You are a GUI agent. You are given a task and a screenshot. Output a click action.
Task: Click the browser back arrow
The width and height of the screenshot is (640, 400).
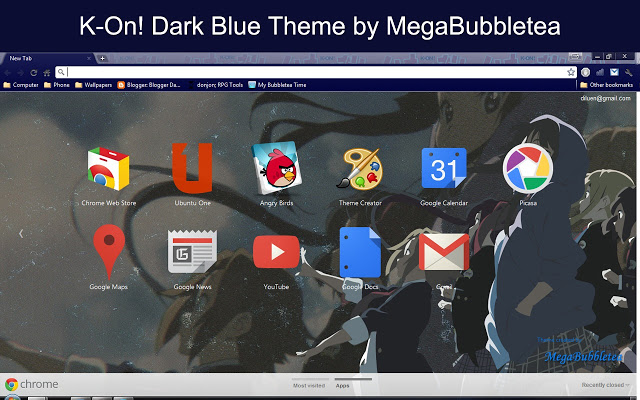(x=8, y=73)
